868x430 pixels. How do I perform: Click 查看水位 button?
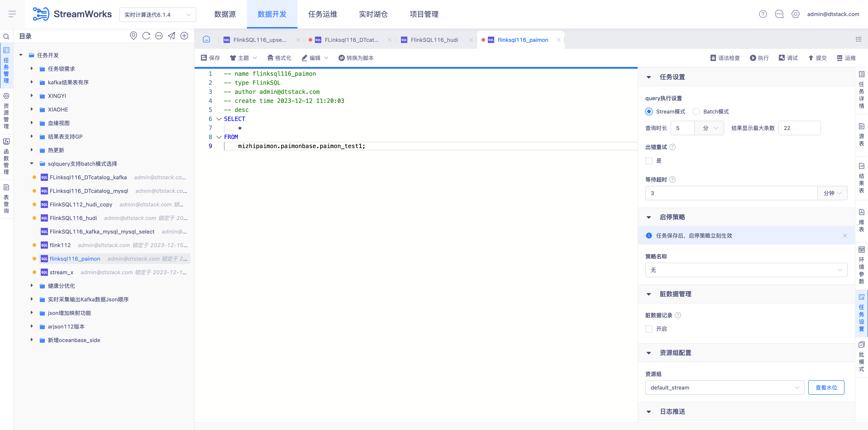click(826, 387)
